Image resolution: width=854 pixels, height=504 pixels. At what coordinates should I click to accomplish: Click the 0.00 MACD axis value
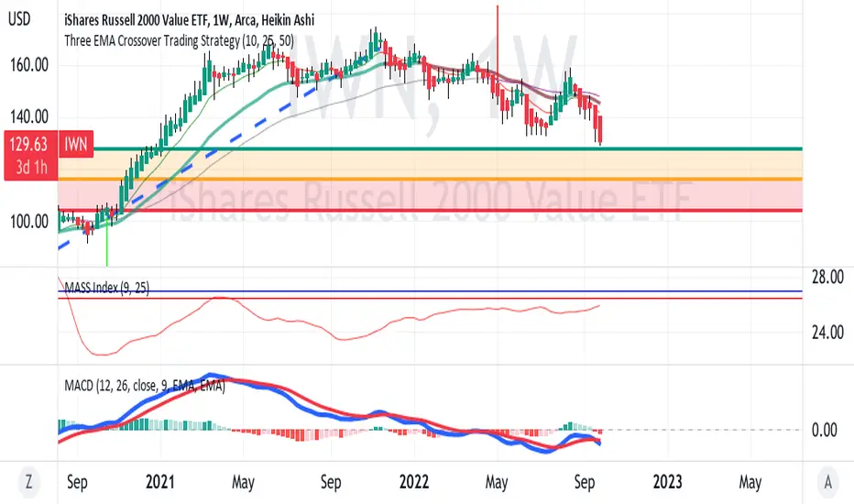click(824, 430)
